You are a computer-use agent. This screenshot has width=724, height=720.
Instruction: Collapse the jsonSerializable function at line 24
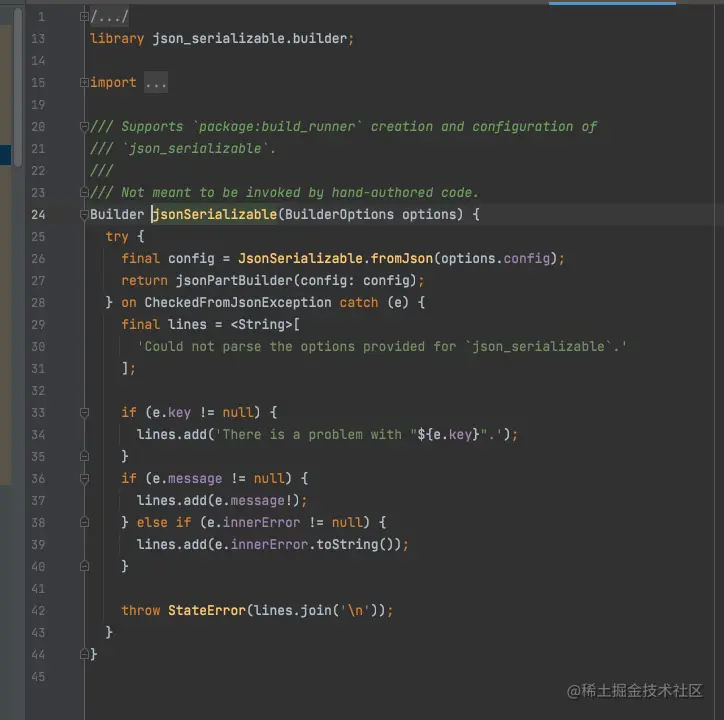coord(84,214)
